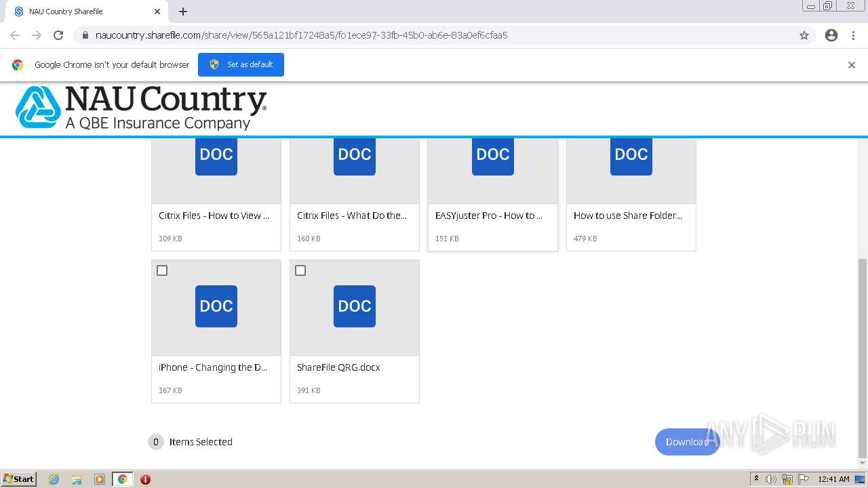Click the Chrome default browser message text

click(x=112, y=65)
